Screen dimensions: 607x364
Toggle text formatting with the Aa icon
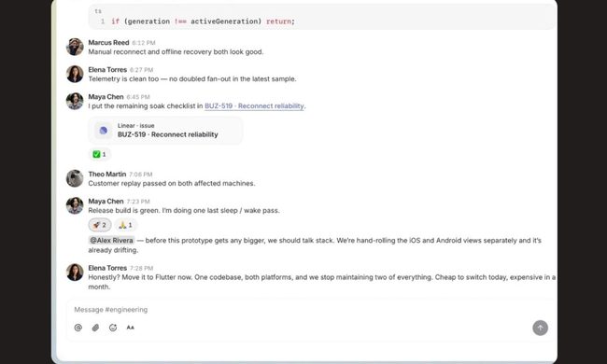click(x=131, y=328)
